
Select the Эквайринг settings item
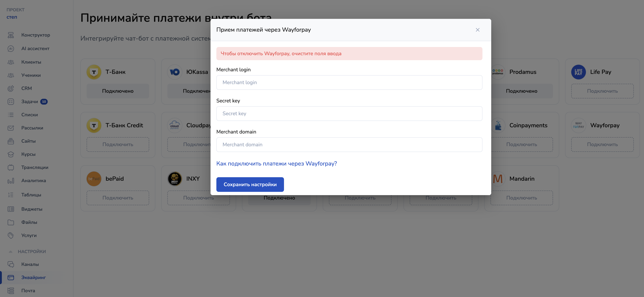[33, 277]
